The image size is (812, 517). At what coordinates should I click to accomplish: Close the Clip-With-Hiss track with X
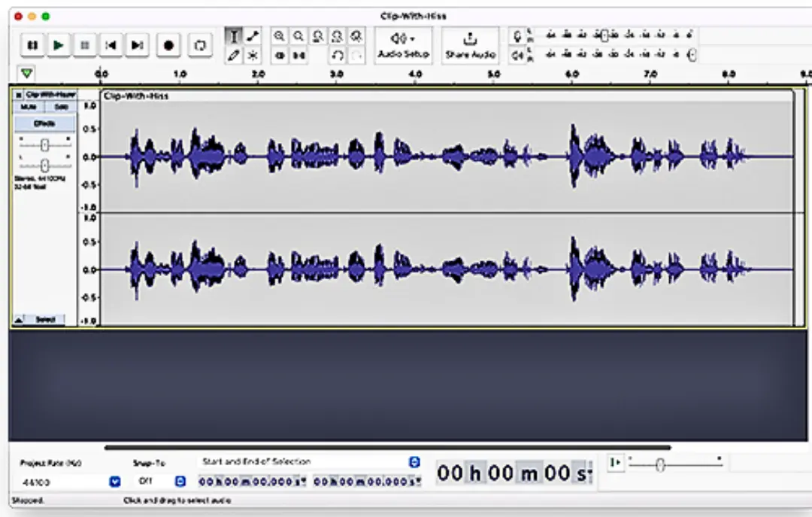coord(18,95)
